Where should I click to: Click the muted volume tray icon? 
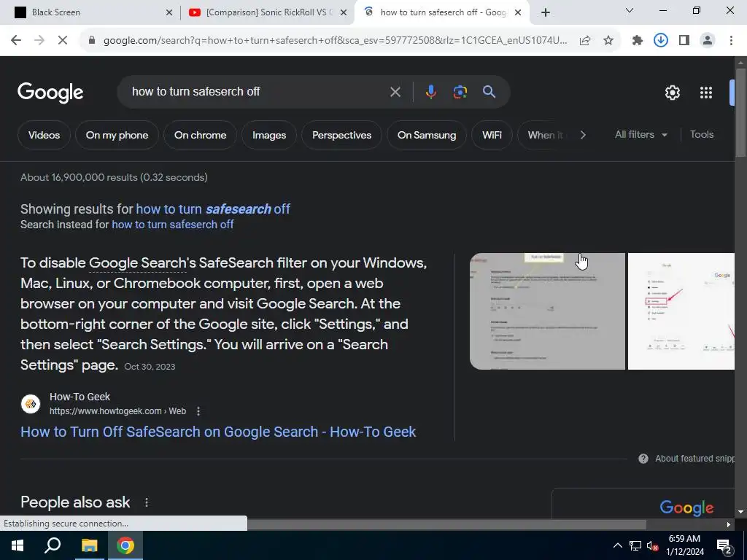653,545
